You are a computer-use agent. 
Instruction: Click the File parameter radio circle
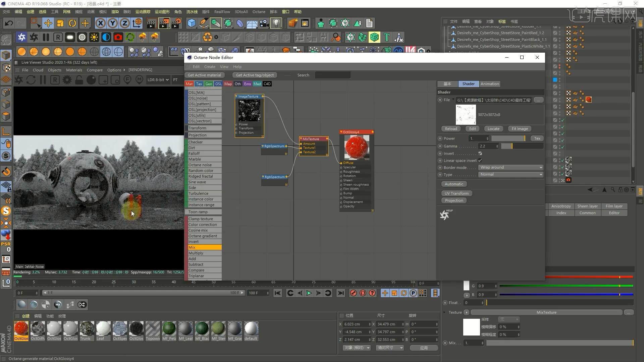pos(440,100)
